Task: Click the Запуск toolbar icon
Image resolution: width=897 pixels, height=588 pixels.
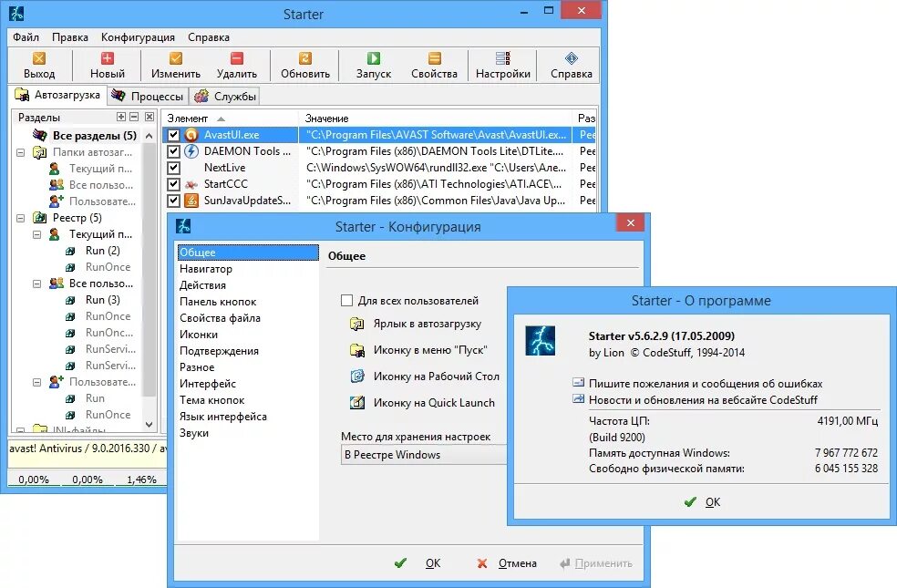Action: point(374,58)
